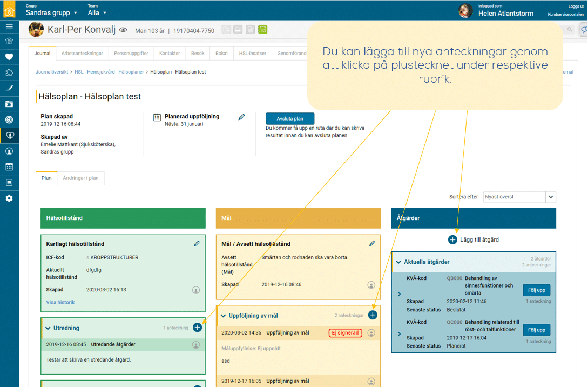The width and height of the screenshot is (588, 387).
Task: Open the Sortera efter combo box
Action: point(519,197)
